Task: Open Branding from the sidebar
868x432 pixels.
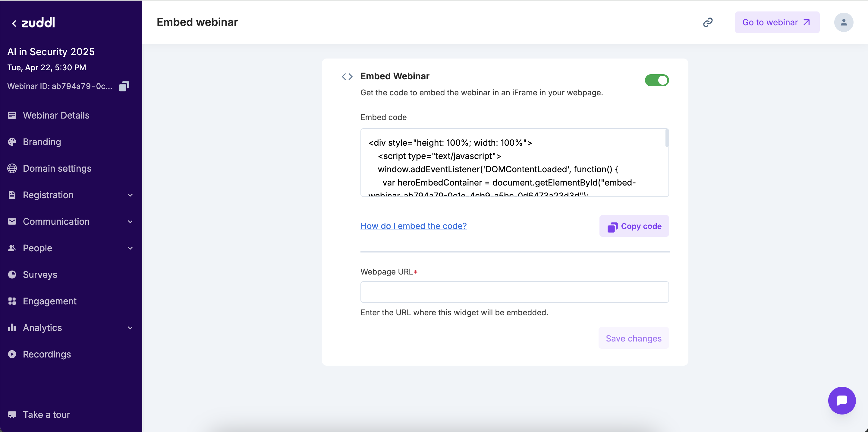Action: pos(42,142)
